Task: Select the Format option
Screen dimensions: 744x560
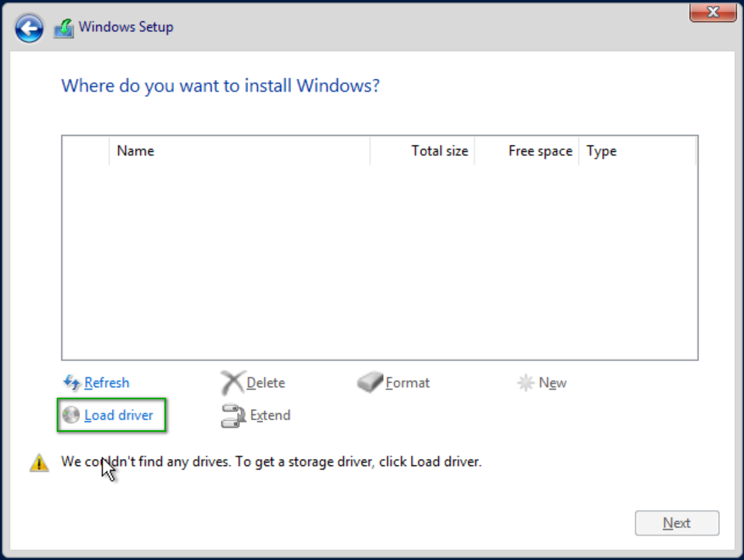Action: coord(408,383)
